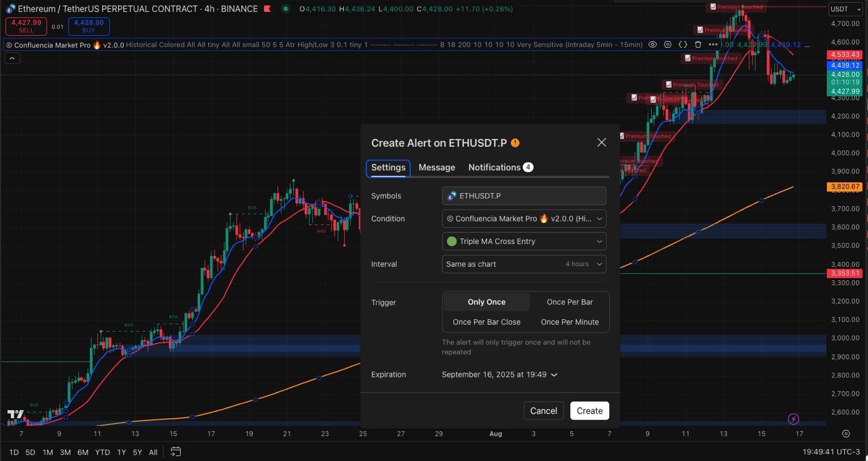Click the orange 3,820.67 price label
The width and height of the screenshot is (868, 461).
point(845,186)
